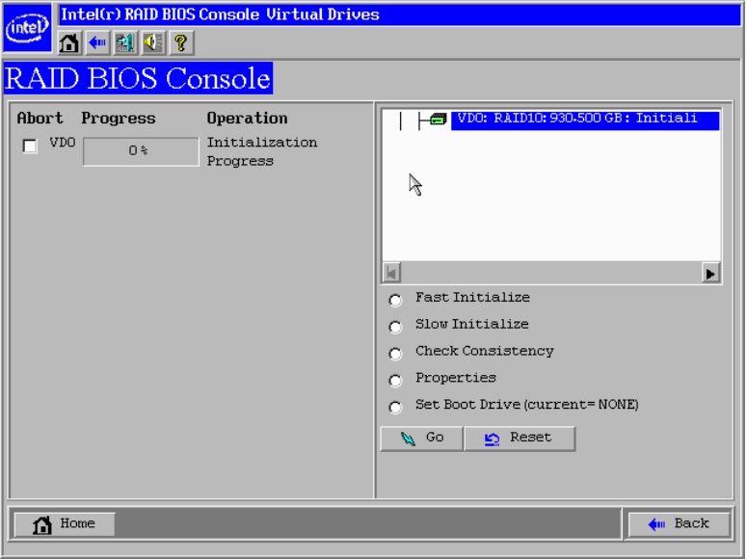Click the Home house icon in toolbar
This screenshot has width=747, height=560.
(69, 43)
